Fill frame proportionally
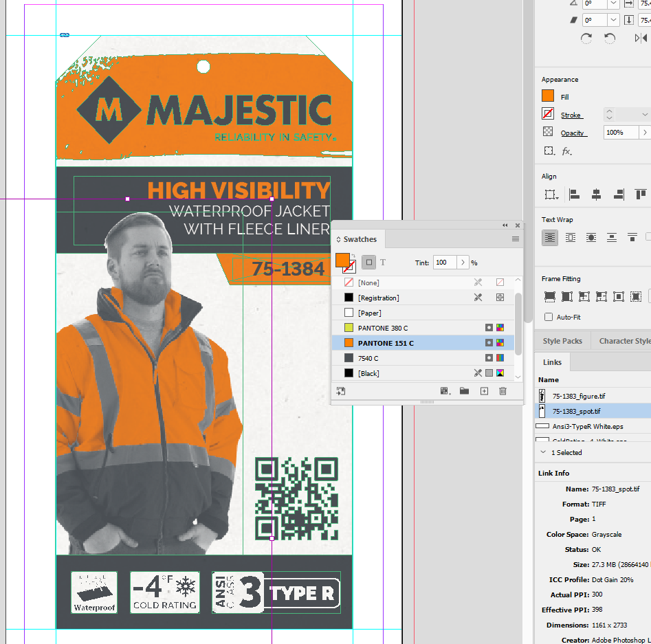Image resolution: width=651 pixels, height=644 pixels. [x=550, y=296]
